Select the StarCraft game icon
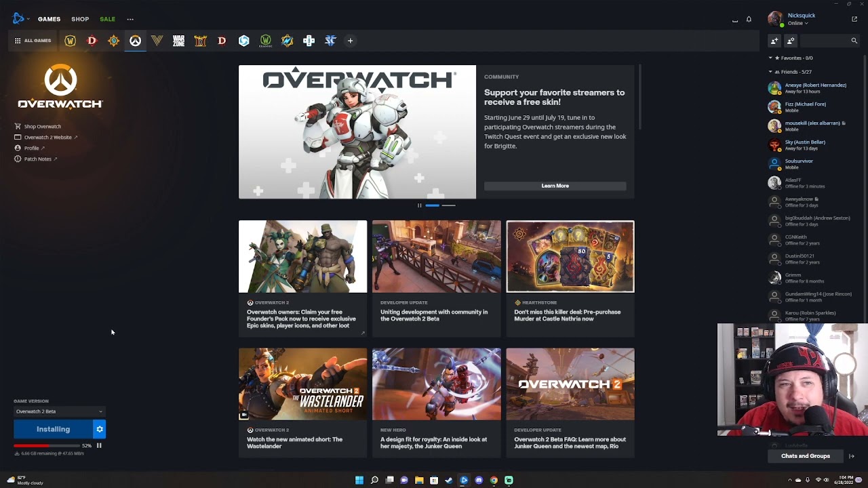 click(x=330, y=41)
